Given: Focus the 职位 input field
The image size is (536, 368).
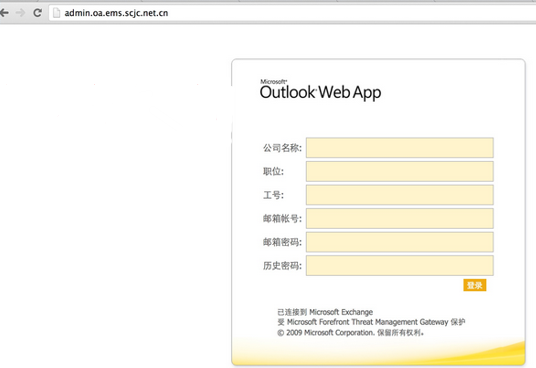Looking at the screenshot, I should click(x=400, y=171).
